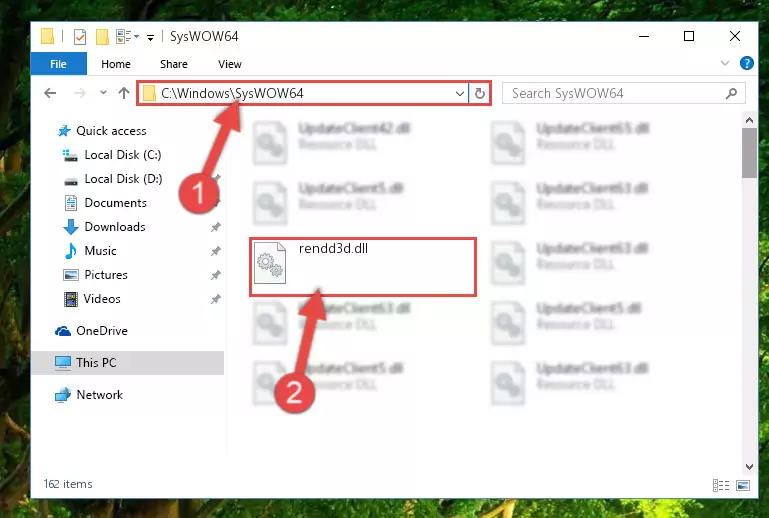
Task: Select OneDrive in the navigation pane
Action: pos(102,331)
